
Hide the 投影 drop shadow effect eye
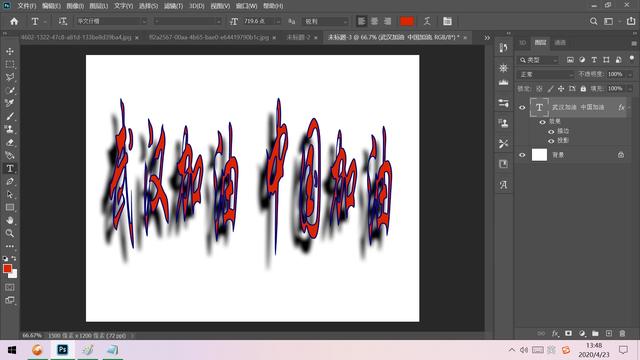coord(551,141)
